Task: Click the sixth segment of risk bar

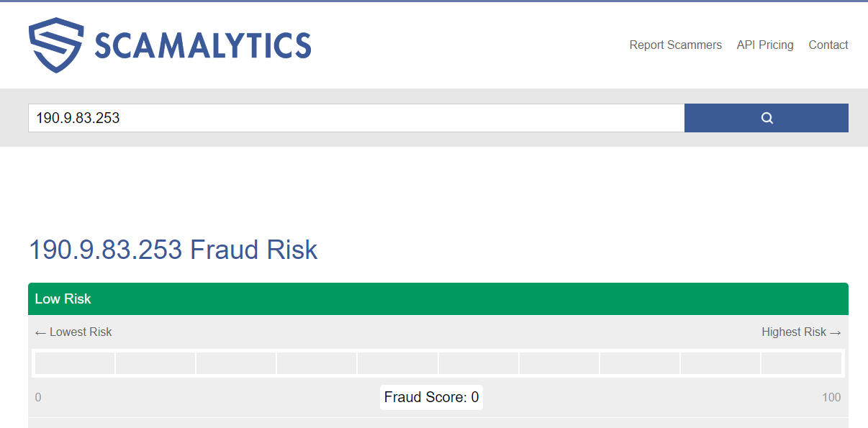Action: coord(478,363)
